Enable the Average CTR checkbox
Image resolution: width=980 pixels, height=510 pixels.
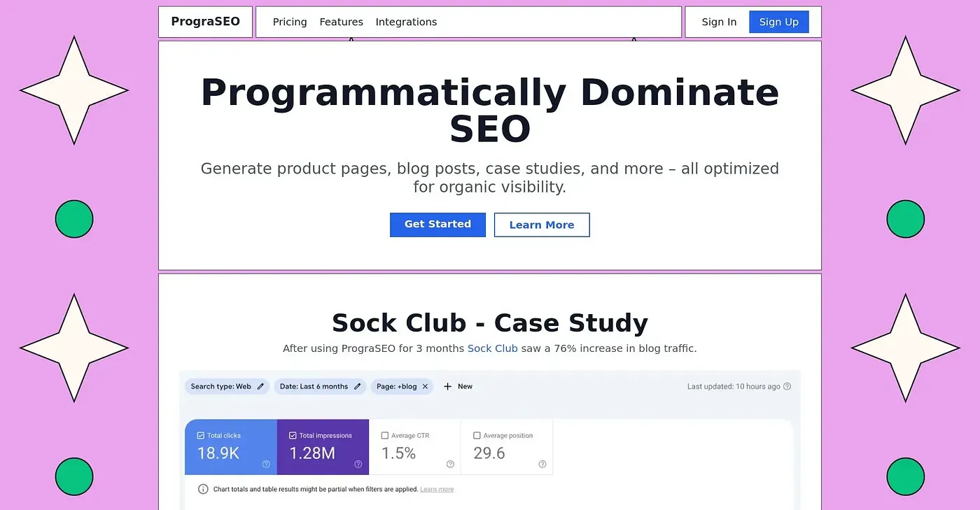[385, 435]
